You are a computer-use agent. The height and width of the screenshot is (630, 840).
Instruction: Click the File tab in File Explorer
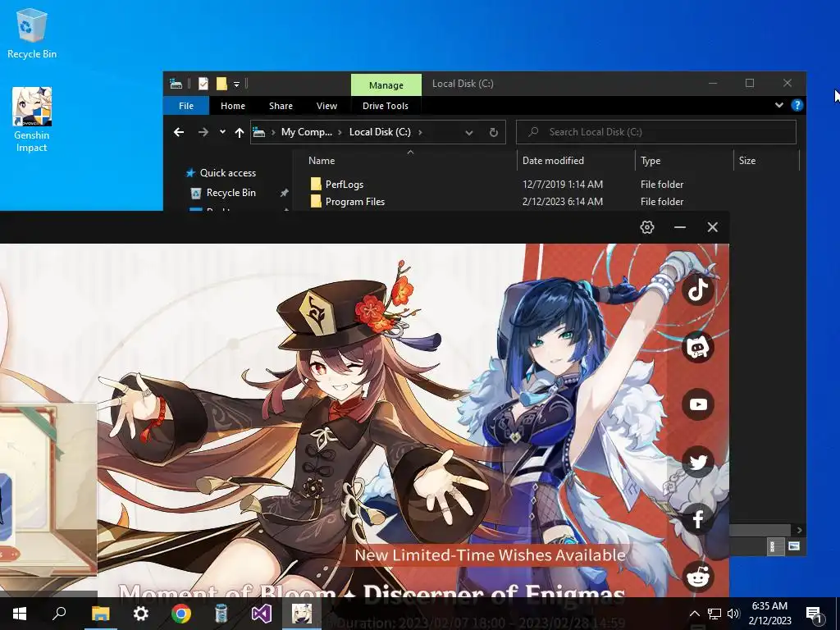click(186, 106)
